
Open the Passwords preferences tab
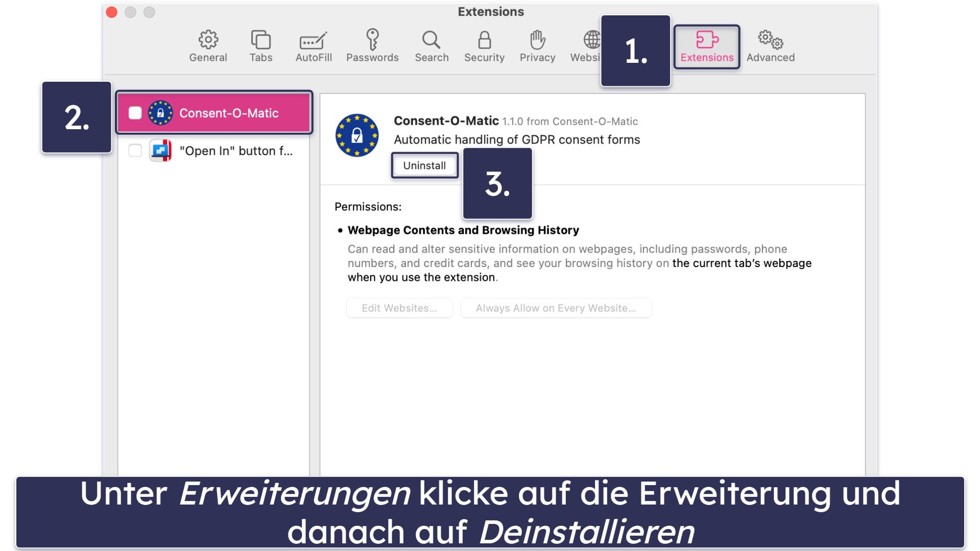coord(372,46)
